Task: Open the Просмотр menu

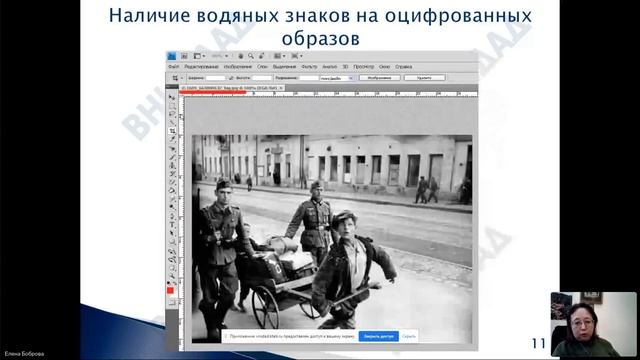Action: (363, 67)
